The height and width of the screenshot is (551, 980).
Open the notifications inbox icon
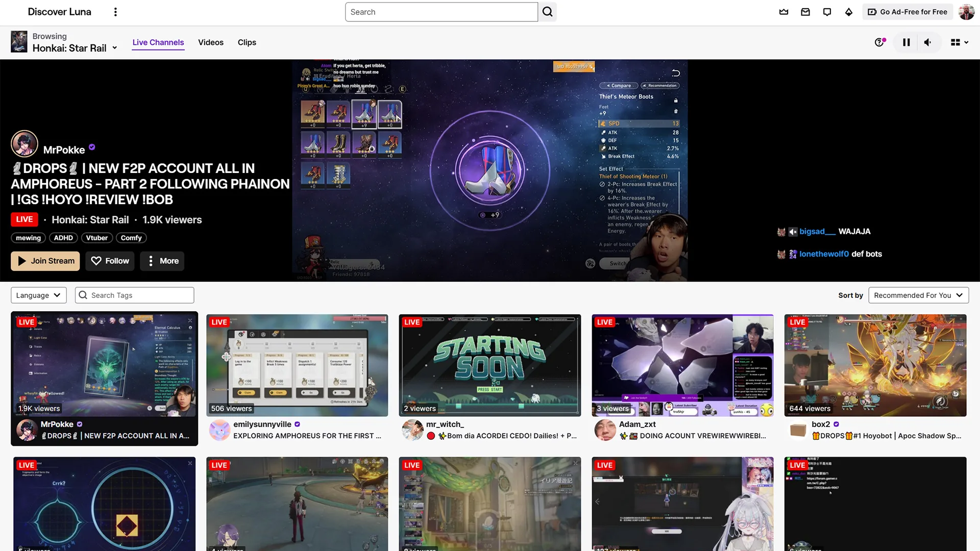pyautogui.click(x=805, y=12)
